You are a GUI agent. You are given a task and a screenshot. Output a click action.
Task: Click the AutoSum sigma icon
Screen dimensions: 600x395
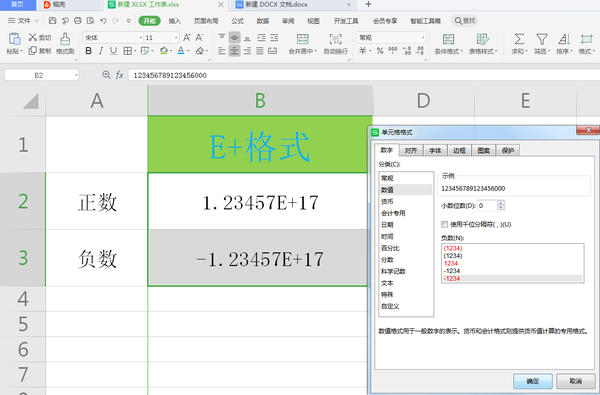[x=519, y=39]
